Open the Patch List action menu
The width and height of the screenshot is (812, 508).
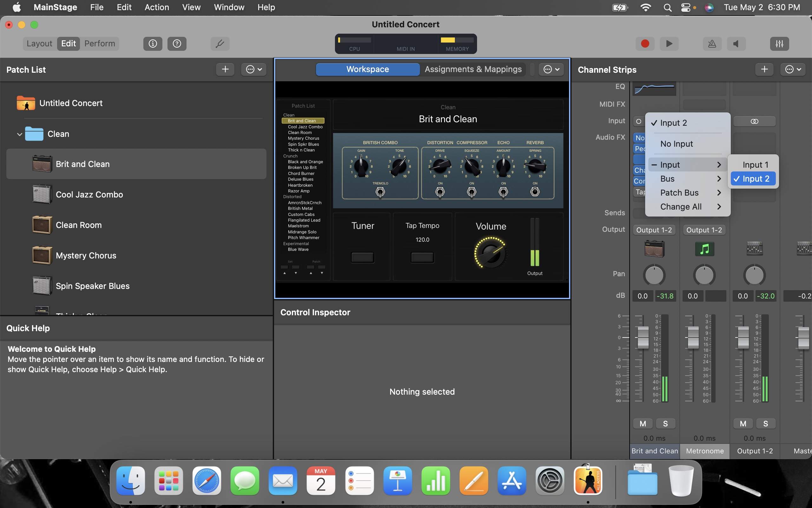coord(254,70)
